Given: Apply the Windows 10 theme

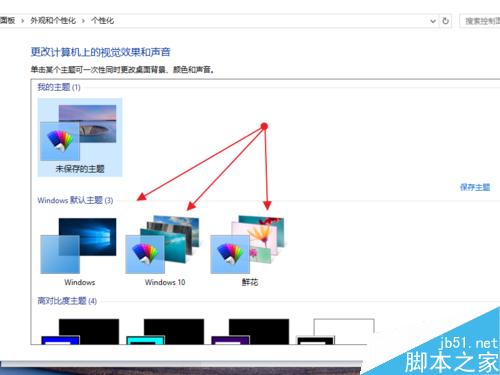Looking at the screenshot, I should click(164, 251).
